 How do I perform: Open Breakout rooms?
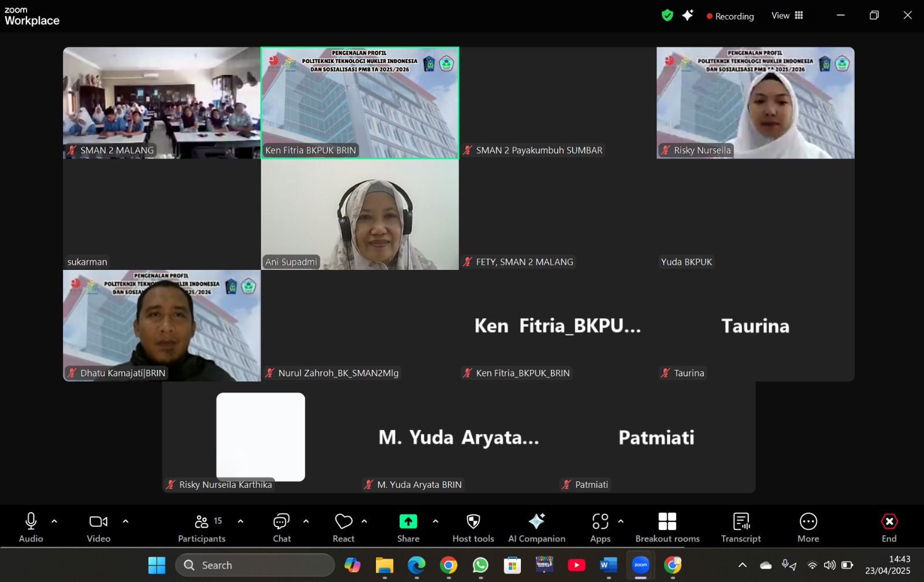pos(667,527)
